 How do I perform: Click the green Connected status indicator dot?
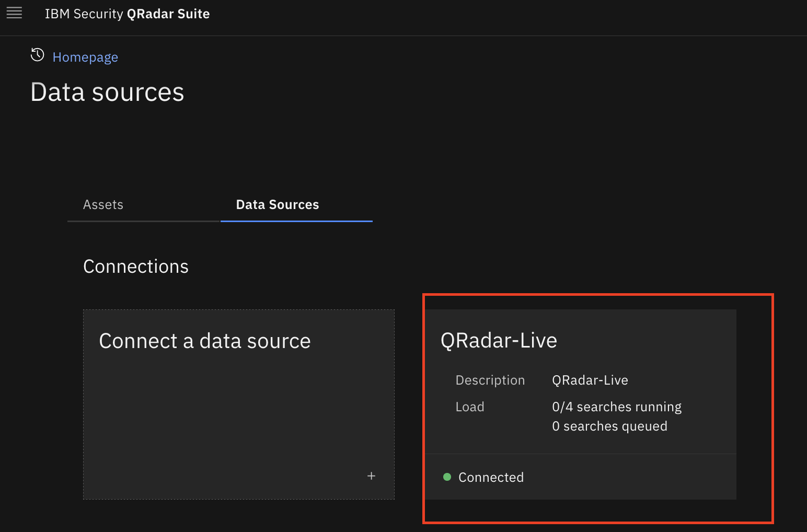(x=447, y=477)
